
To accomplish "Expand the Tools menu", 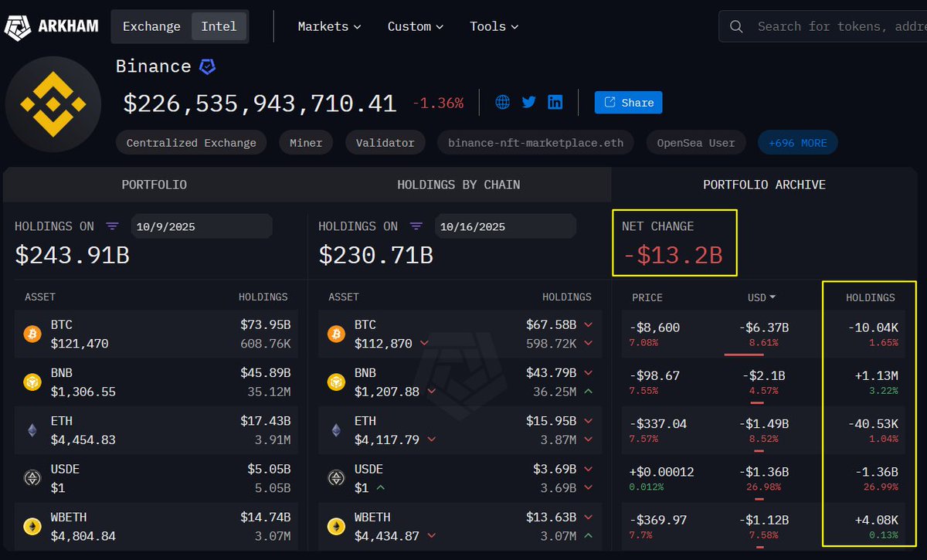I will click(x=494, y=26).
